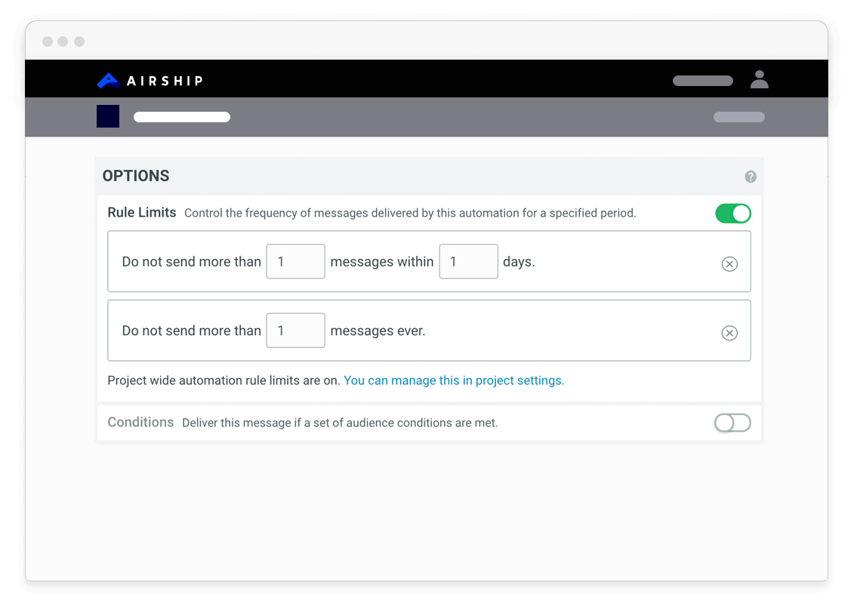Click the middle window control dot
860x616 pixels.
point(63,42)
